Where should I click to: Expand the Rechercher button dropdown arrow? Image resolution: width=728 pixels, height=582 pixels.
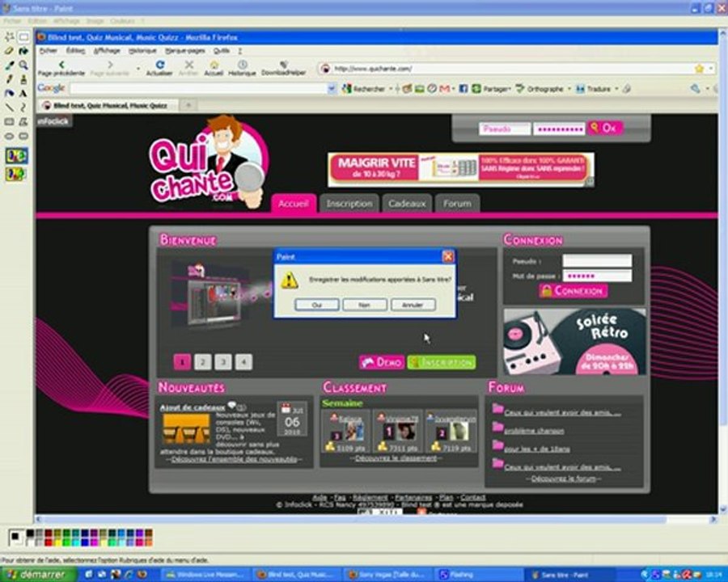(x=391, y=89)
